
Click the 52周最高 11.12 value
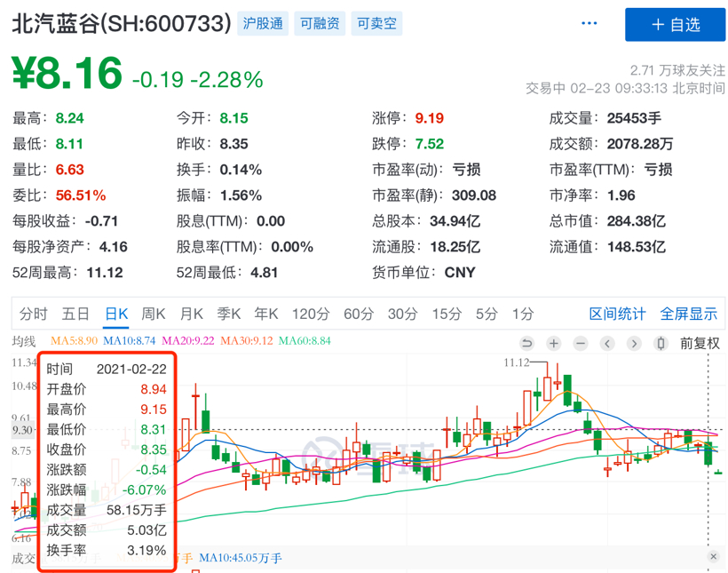pos(105,273)
